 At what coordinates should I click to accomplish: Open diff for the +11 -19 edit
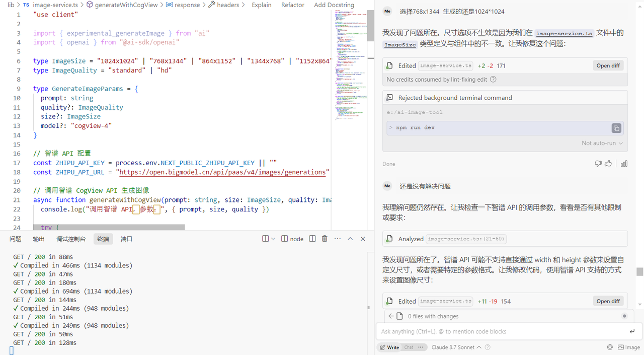click(608, 301)
